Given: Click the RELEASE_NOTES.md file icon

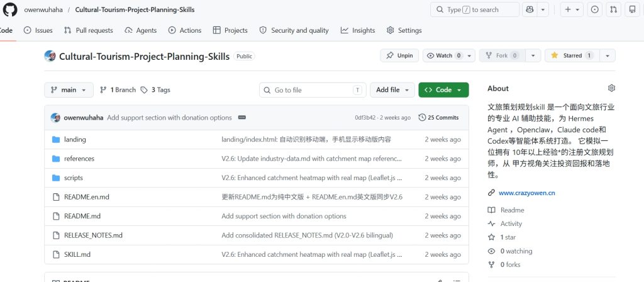Looking at the screenshot, I should [56, 235].
